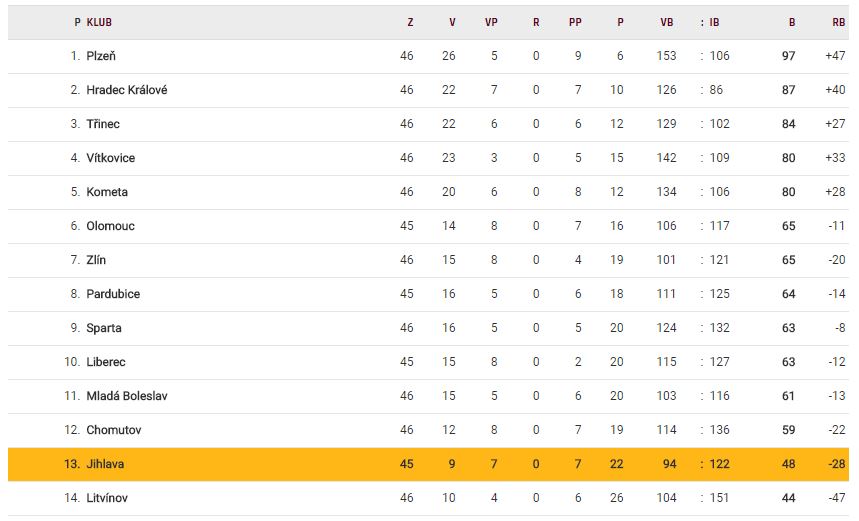Open the Sparta club link
The width and height of the screenshot is (859, 521).
click(104, 328)
